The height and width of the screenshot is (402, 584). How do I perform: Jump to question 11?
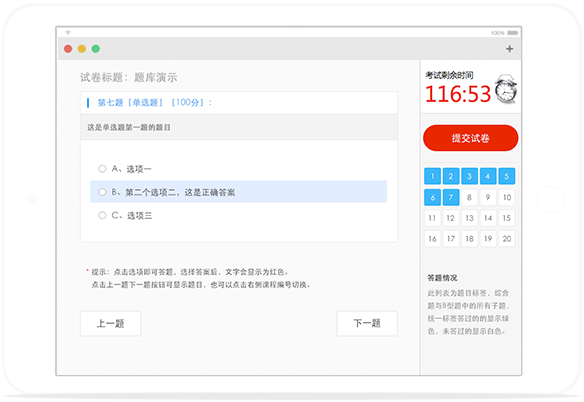(x=432, y=218)
